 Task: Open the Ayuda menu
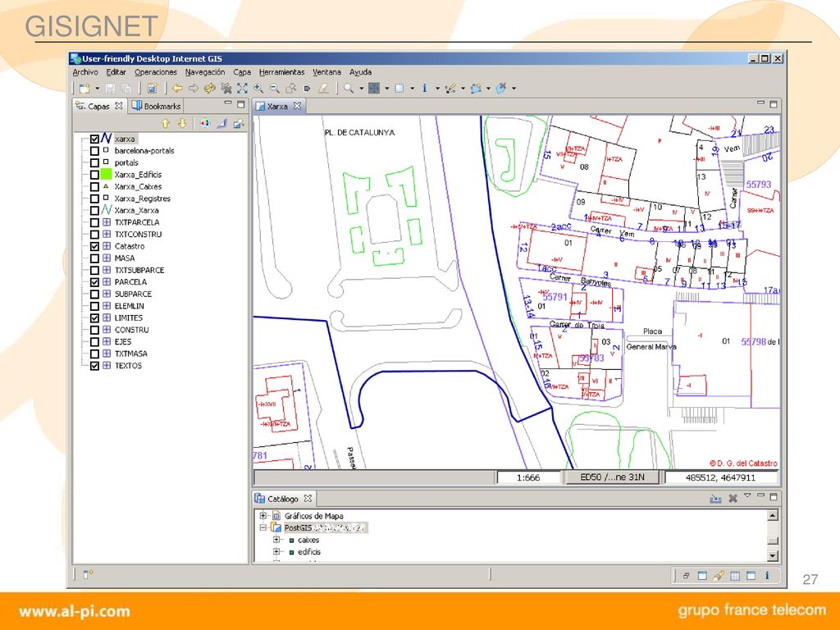coord(361,72)
